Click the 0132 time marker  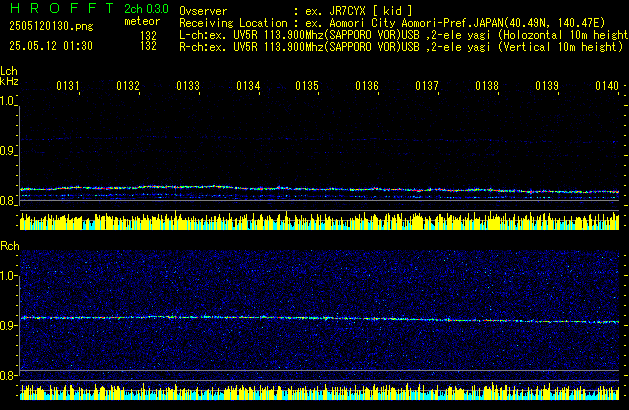128,86
